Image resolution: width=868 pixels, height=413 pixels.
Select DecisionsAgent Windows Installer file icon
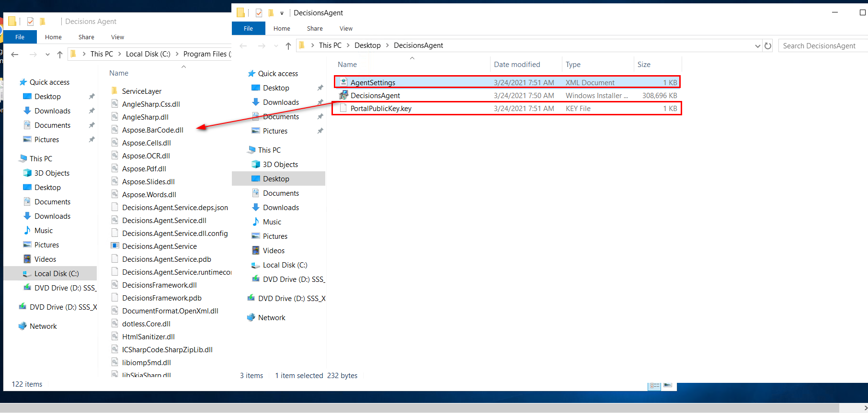tap(343, 95)
